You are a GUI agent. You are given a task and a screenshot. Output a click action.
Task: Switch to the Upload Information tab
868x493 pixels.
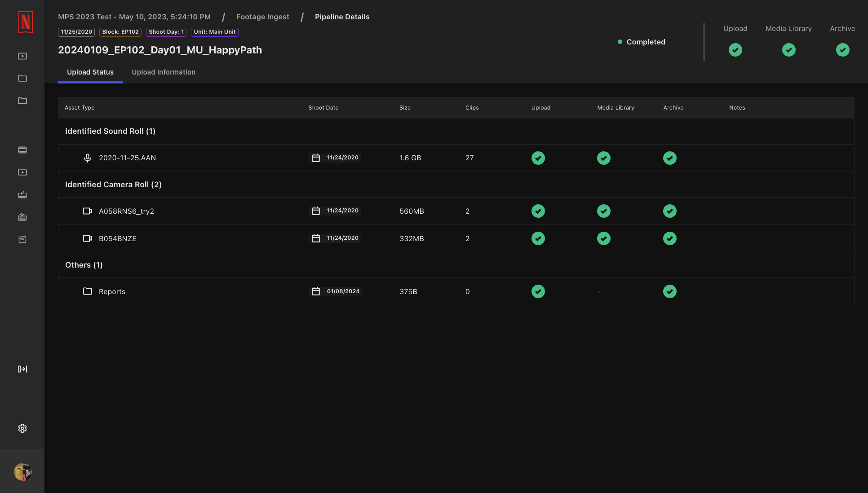[164, 72]
